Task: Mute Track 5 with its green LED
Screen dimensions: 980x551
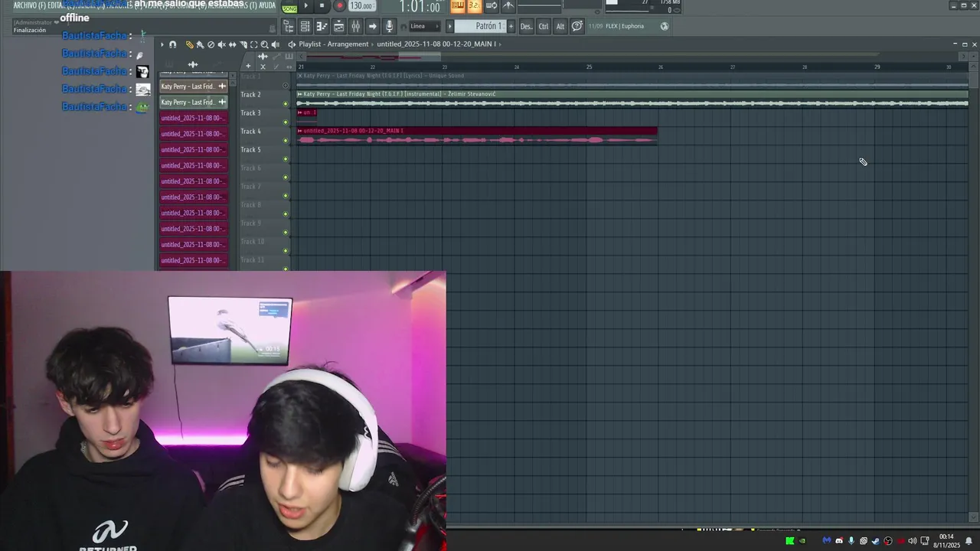Action: pyautogui.click(x=286, y=159)
